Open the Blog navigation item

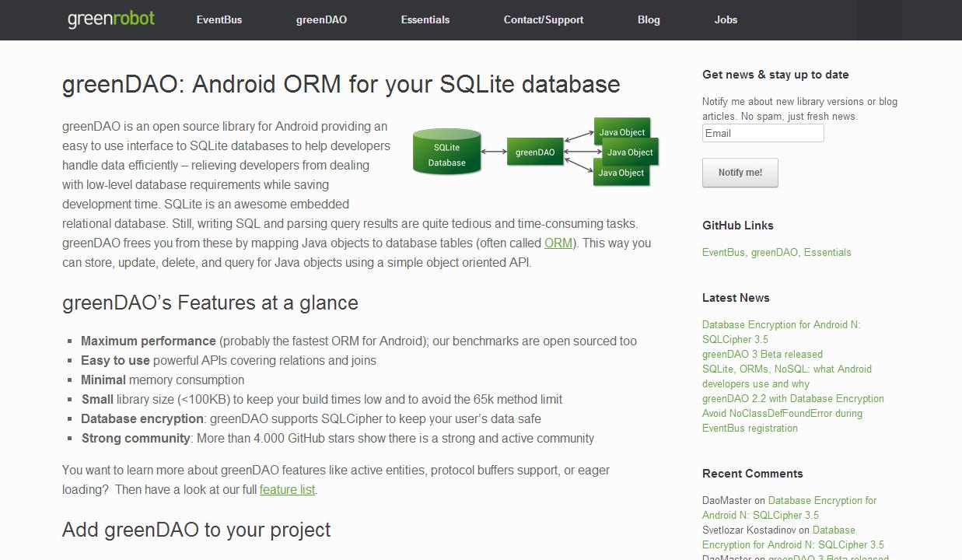click(649, 19)
